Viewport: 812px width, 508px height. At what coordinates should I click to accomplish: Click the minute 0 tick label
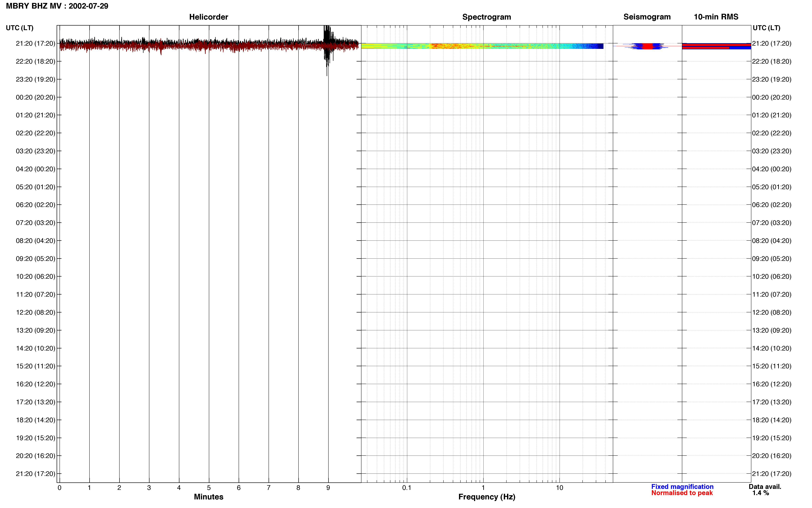[59, 487]
